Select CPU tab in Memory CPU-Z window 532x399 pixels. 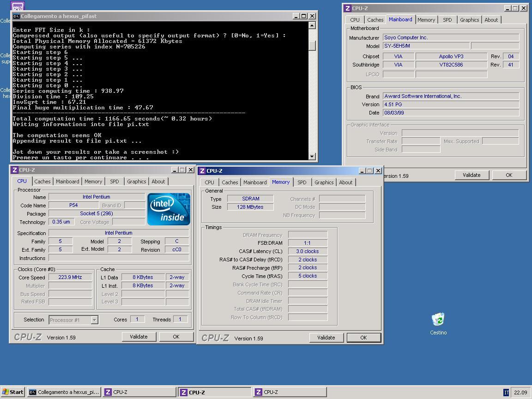(209, 182)
